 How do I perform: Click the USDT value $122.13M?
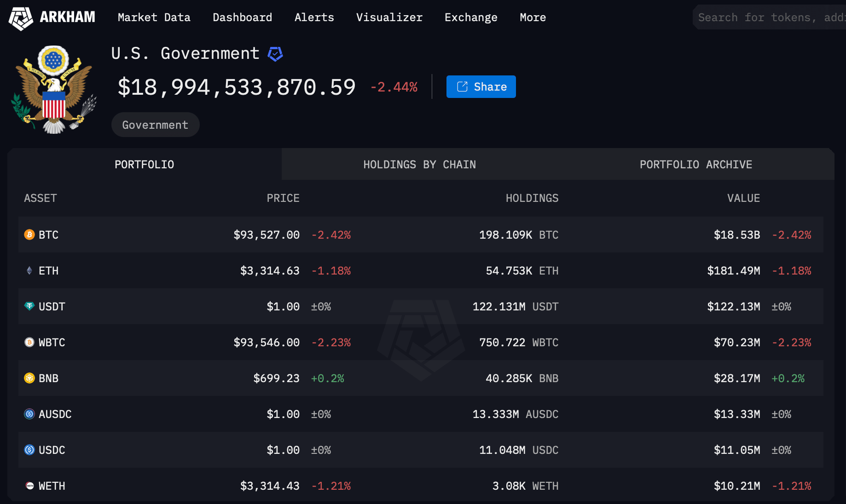pos(734,306)
